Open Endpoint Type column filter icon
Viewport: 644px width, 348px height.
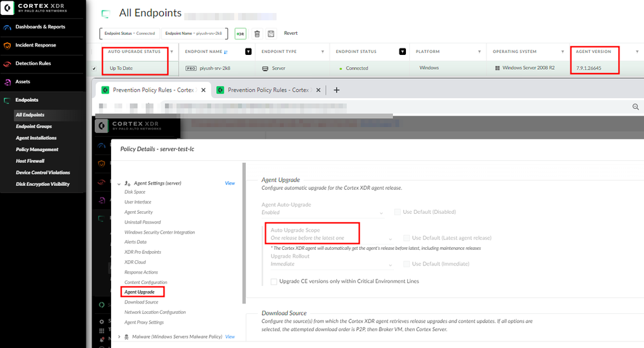(x=323, y=52)
